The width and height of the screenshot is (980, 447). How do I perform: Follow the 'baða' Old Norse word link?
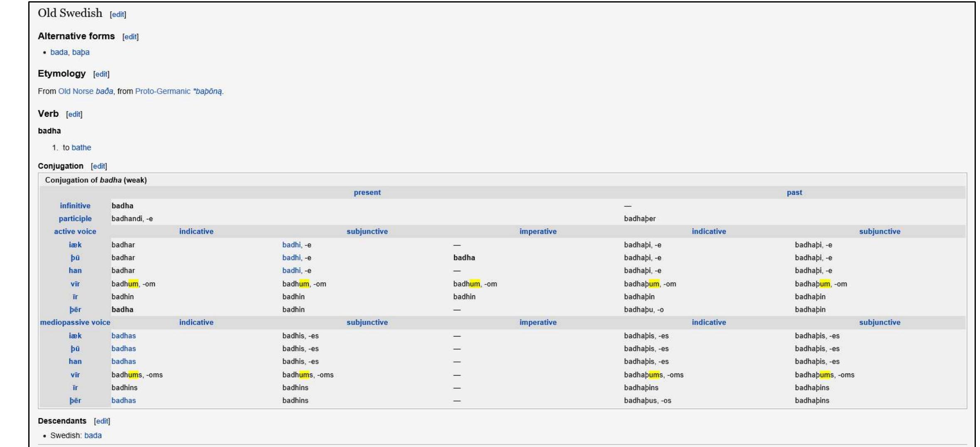click(x=104, y=91)
